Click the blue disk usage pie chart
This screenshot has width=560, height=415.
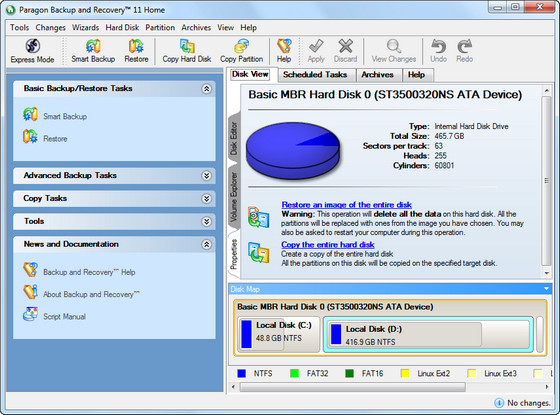293,152
